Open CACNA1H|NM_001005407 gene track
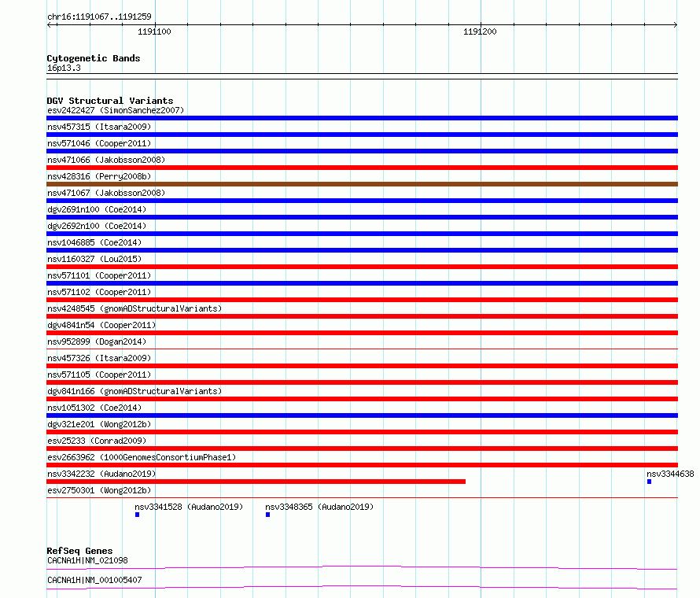Screen dimensions: 700x598 tap(94, 580)
